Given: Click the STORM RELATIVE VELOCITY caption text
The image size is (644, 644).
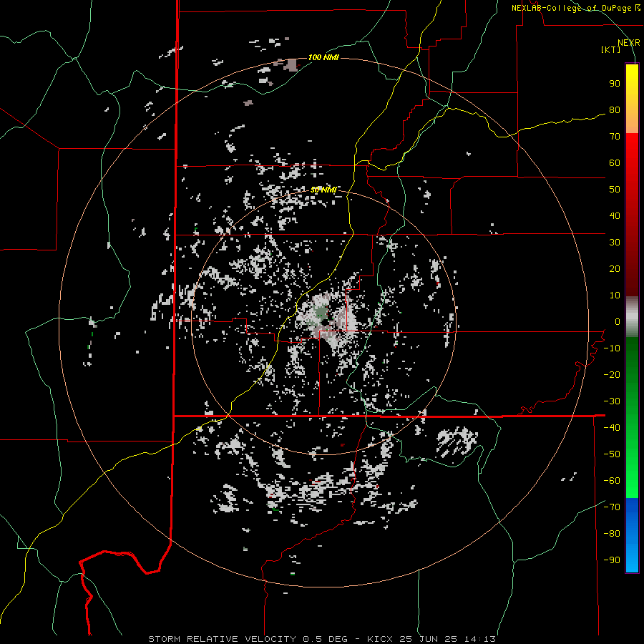Looking at the screenshot, I should tap(222, 639).
